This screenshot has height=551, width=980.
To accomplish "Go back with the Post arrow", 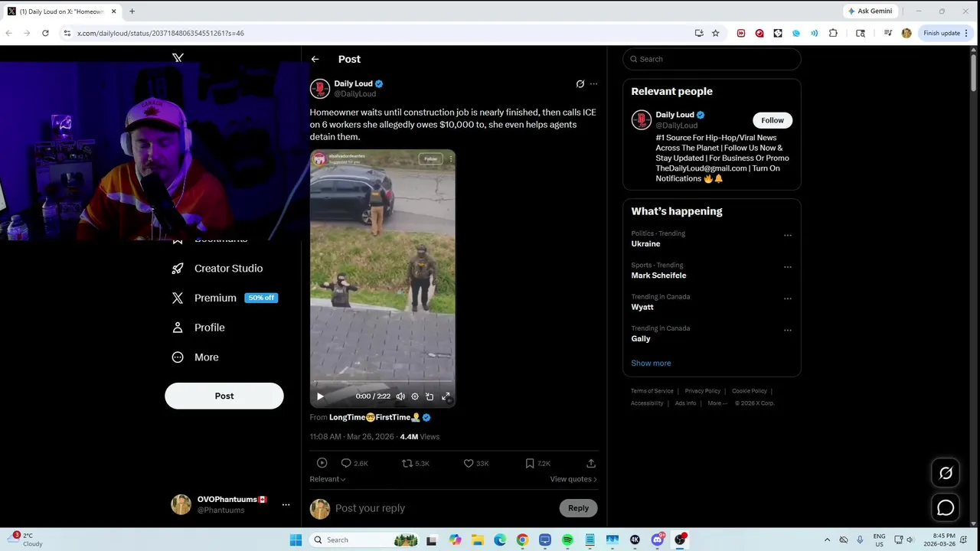I will click(315, 59).
